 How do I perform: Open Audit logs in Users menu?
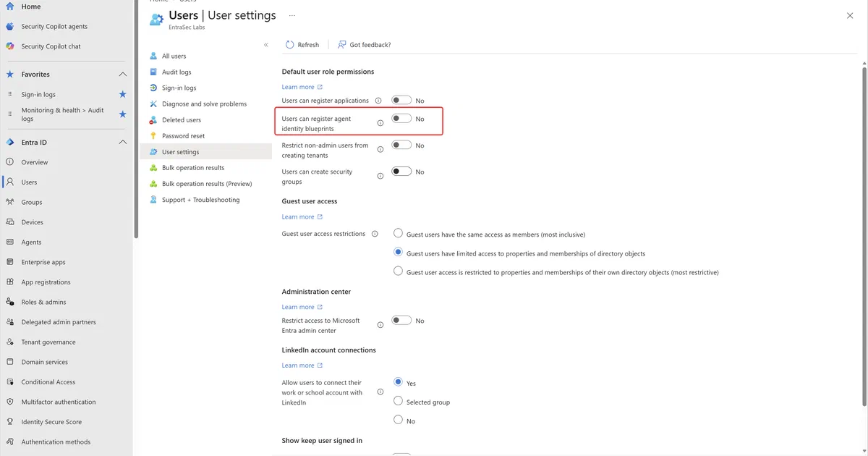tap(176, 72)
